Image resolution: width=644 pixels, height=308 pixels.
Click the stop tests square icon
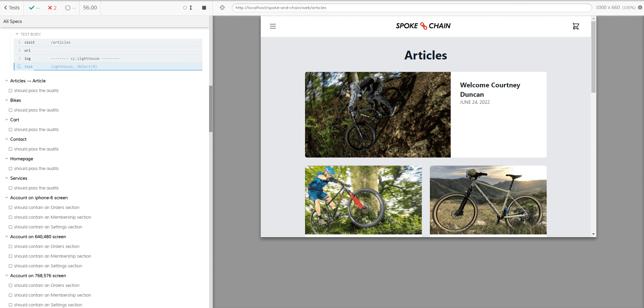[204, 8]
